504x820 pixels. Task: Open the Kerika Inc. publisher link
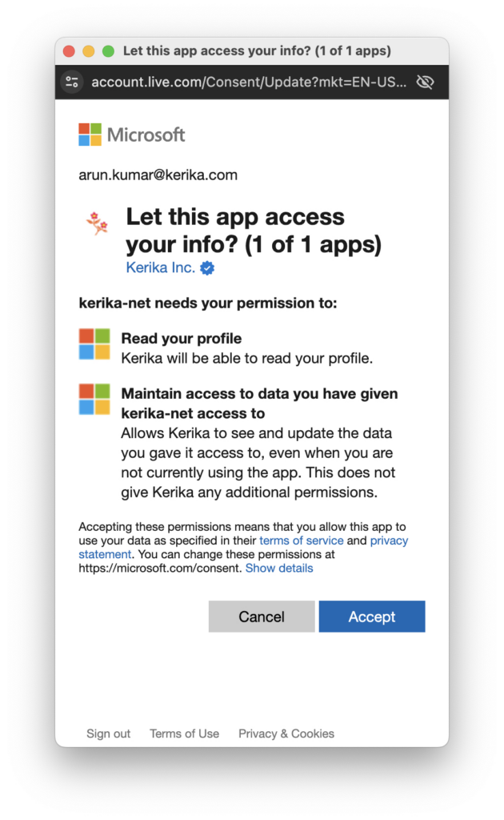pyautogui.click(x=160, y=267)
